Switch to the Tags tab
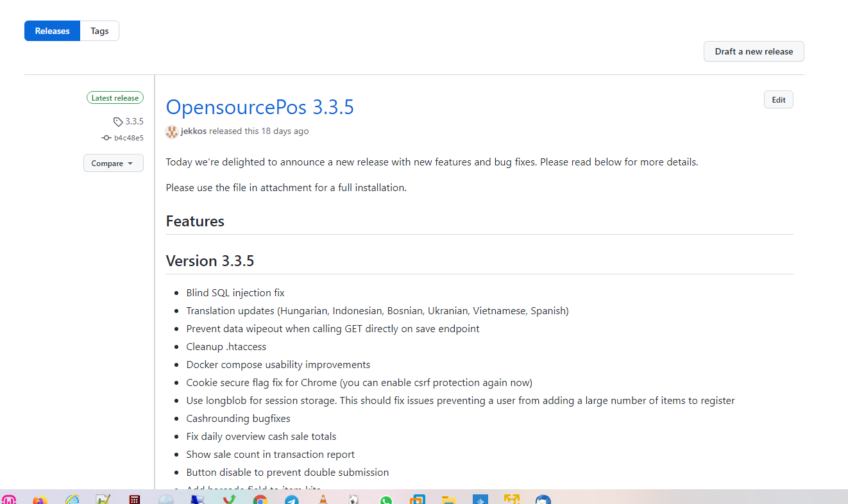The width and height of the screenshot is (848, 504). click(99, 30)
